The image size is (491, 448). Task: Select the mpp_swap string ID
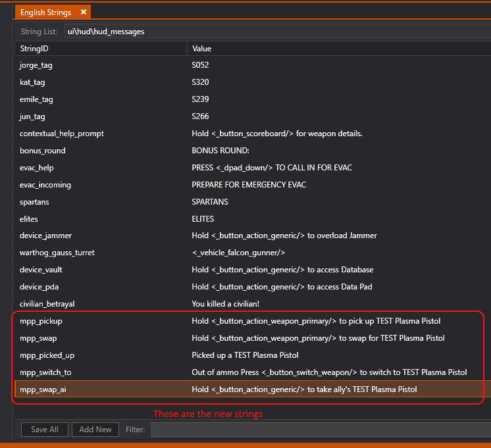click(x=38, y=338)
